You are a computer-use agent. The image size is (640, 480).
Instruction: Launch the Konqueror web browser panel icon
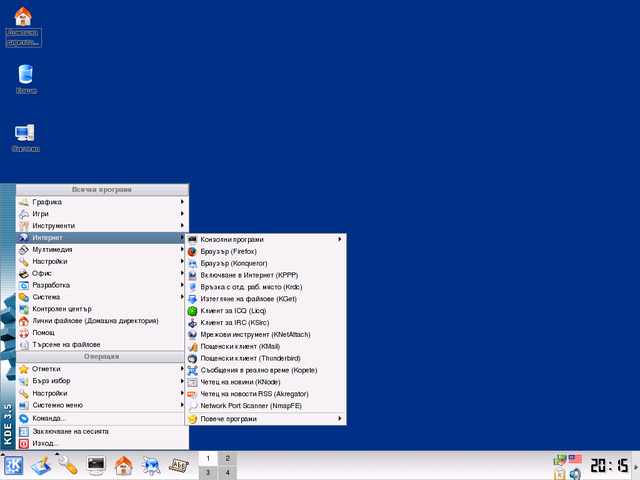pos(151,465)
